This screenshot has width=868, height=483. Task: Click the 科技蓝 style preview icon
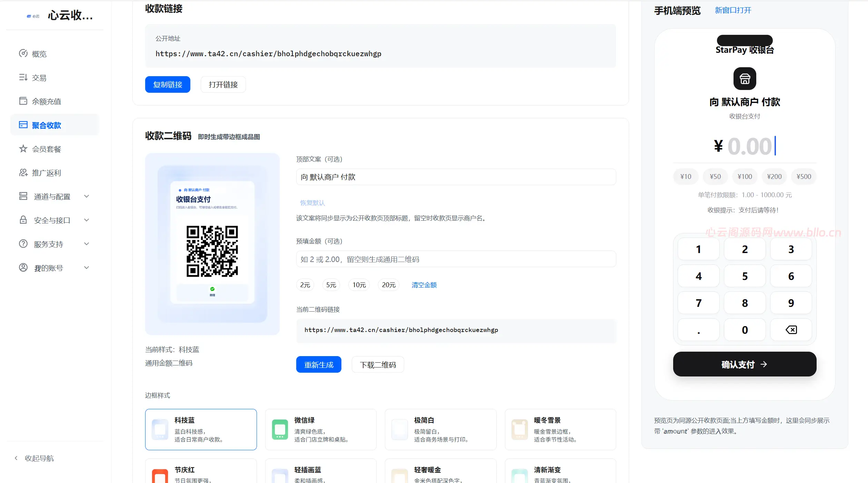tap(160, 429)
